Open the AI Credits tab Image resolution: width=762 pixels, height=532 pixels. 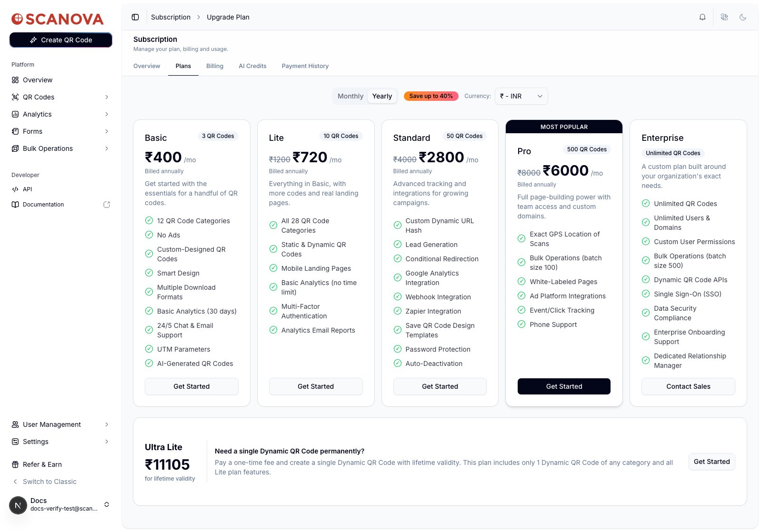click(252, 66)
